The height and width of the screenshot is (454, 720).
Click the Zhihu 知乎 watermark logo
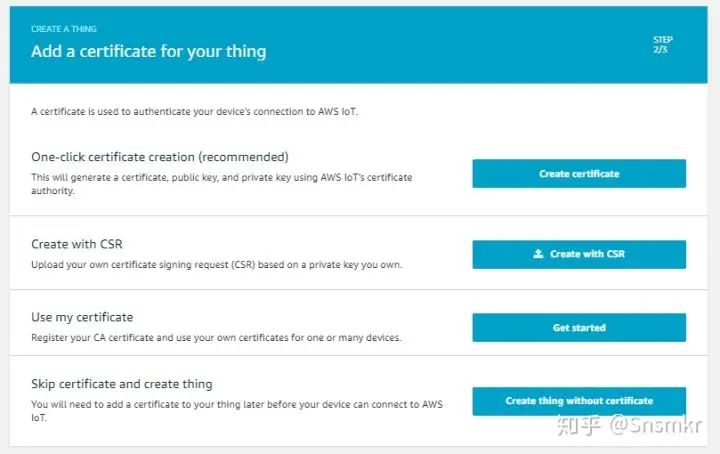579,425
